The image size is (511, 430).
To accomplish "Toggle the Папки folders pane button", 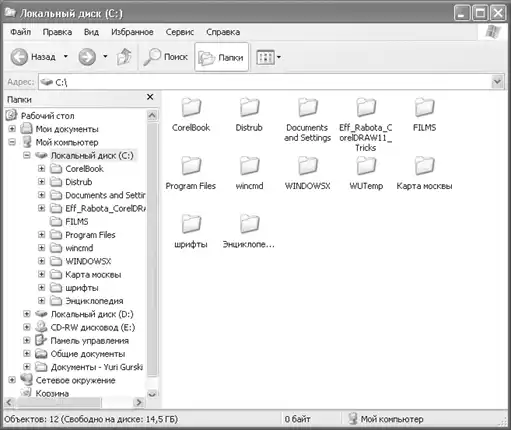I will click(221, 57).
